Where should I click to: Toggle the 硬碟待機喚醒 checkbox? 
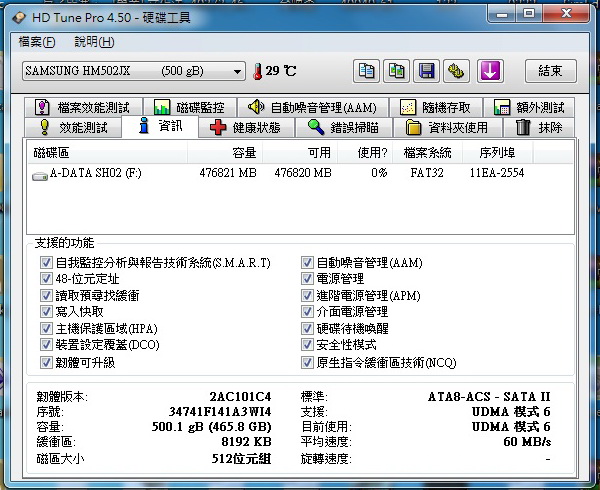(307, 329)
